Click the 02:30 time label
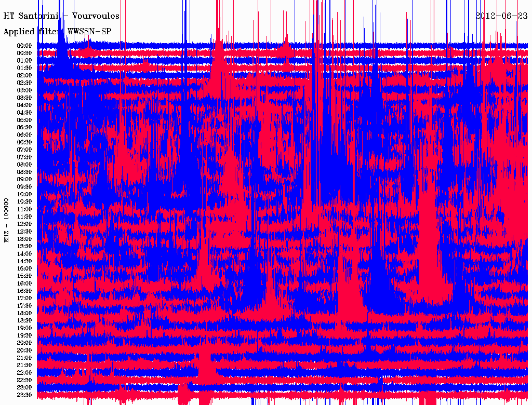 click(24, 83)
